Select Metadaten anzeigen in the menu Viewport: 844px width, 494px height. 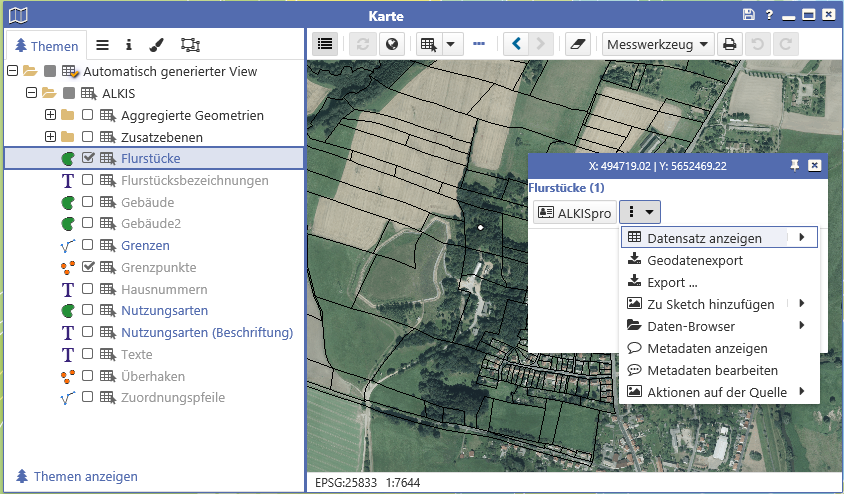pos(707,348)
